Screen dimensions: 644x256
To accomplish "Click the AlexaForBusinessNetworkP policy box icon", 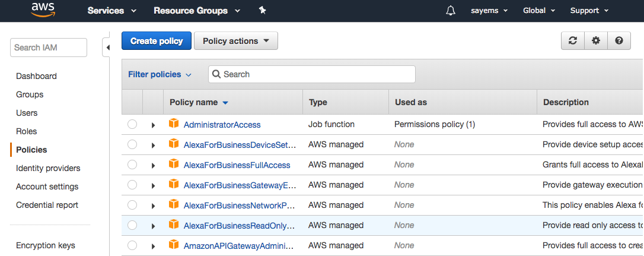I will tap(174, 204).
